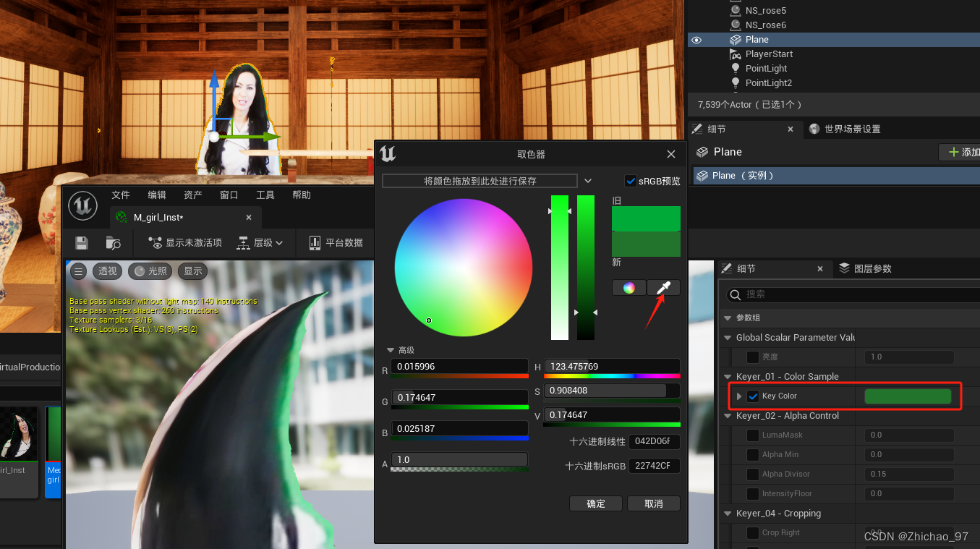Open the 平台数据 platform stats button
The height and width of the screenshot is (549, 980).
tap(336, 243)
